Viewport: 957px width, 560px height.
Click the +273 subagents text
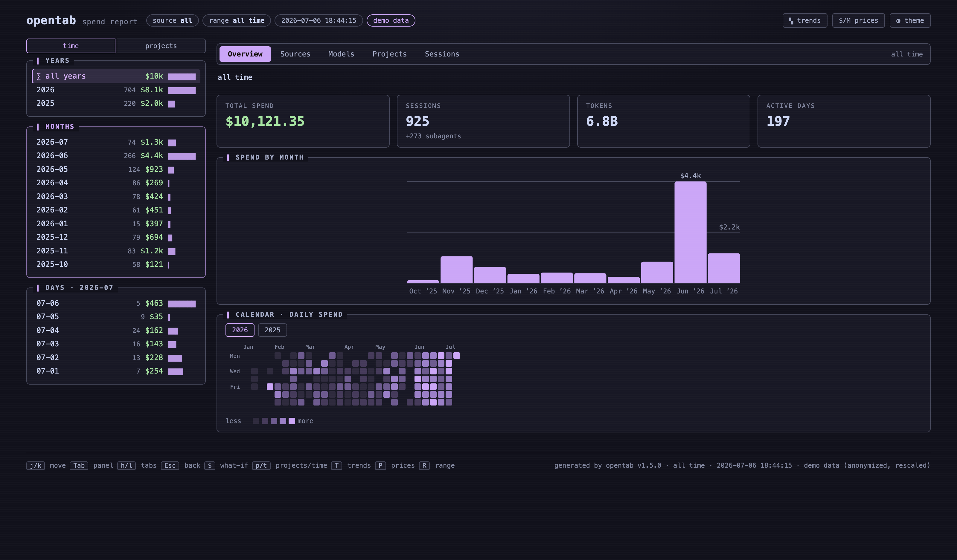click(x=433, y=136)
